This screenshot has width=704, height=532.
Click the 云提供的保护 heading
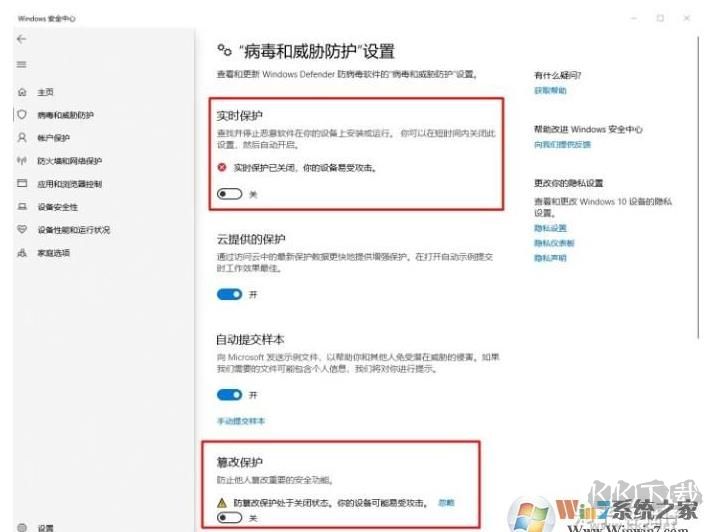point(251,239)
